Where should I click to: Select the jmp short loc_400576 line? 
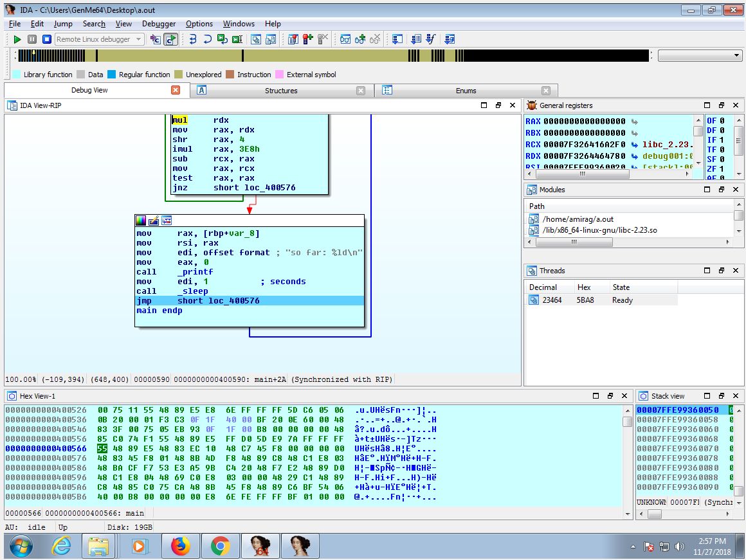tap(250, 301)
